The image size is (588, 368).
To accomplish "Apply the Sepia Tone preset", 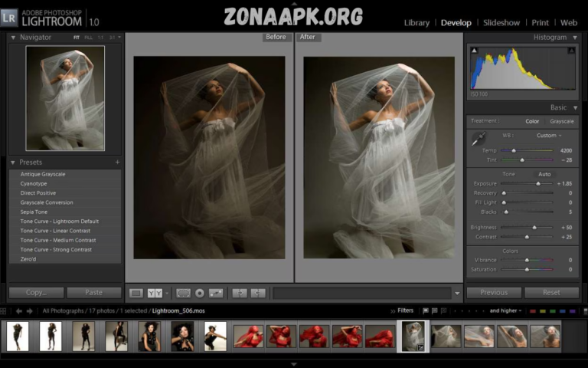I will coord(65,212).
